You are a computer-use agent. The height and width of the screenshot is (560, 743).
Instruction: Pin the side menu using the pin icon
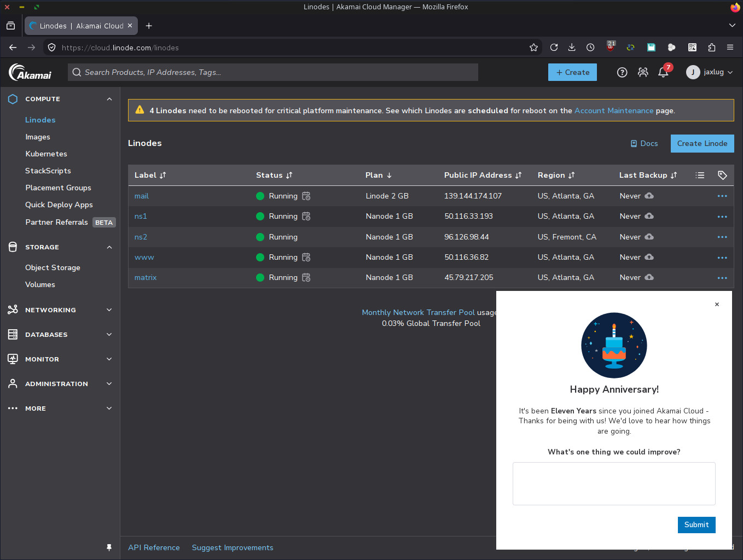pos(109,547)
